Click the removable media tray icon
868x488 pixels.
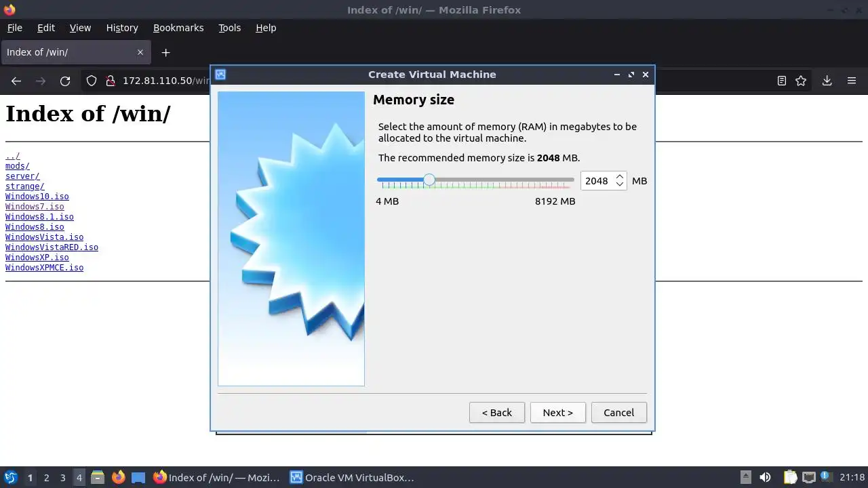click(x=745, y=477)
